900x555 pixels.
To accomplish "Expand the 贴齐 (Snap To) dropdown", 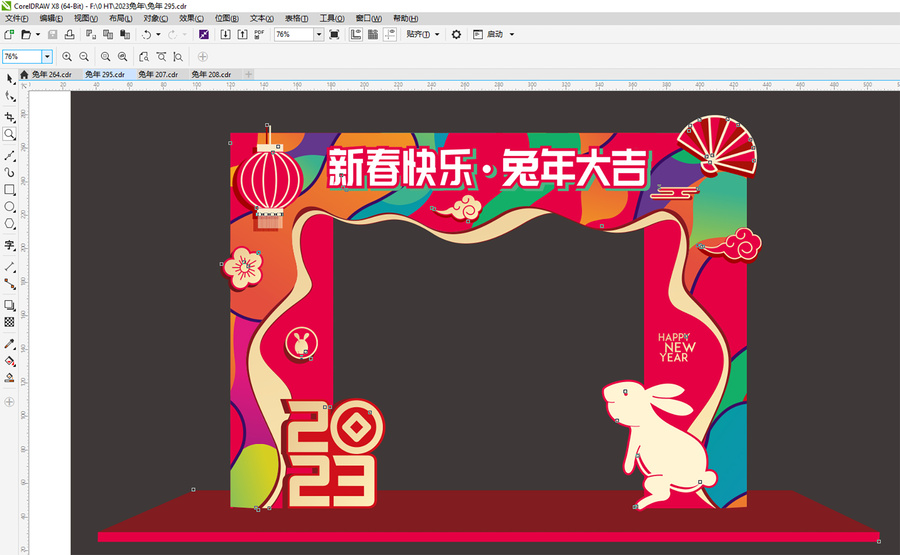I will [x=437, y=34].
